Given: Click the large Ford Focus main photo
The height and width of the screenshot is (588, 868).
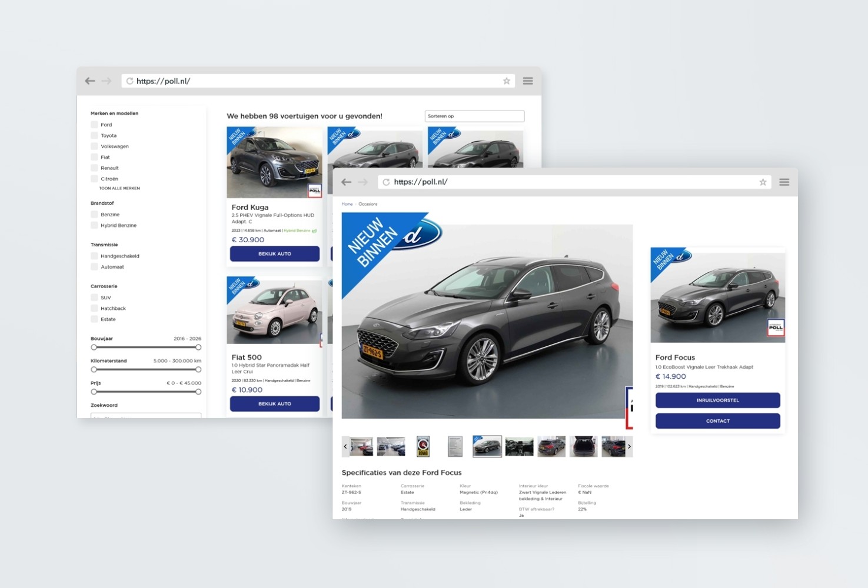Looking at the screenshot, I should [487, 316].
